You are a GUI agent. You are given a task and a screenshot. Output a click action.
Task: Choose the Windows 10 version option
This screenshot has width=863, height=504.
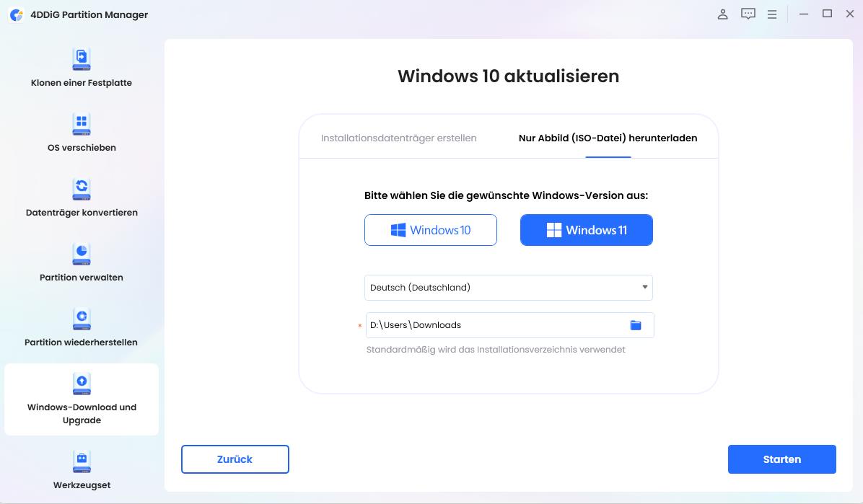click(430, 230)
